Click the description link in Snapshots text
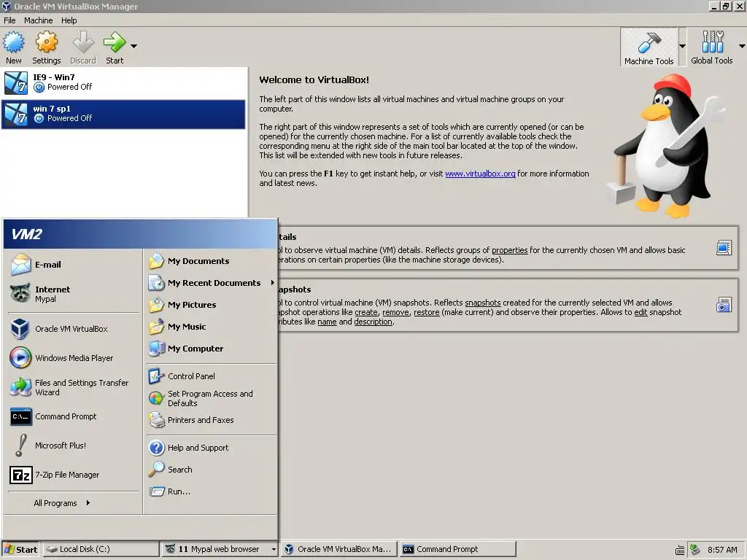This screenshot has height=560, width=747. click(373, 322)
